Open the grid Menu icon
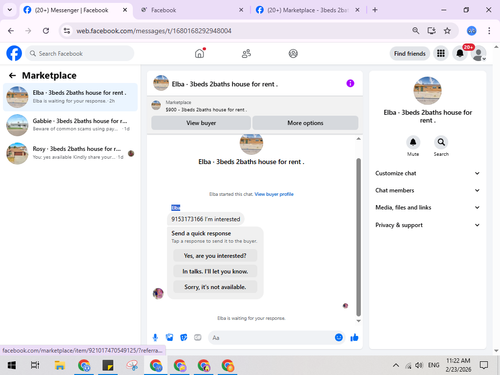The image size is (500, 375). [441, 53]
